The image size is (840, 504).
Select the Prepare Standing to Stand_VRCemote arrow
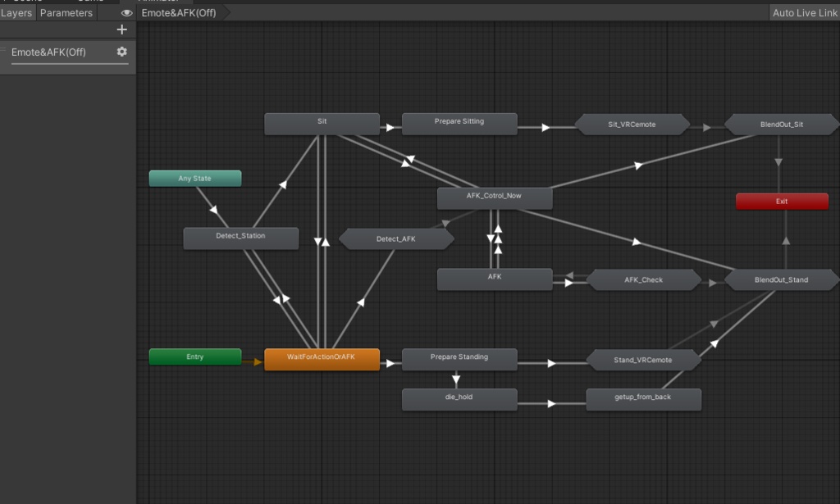pos(551,363)
